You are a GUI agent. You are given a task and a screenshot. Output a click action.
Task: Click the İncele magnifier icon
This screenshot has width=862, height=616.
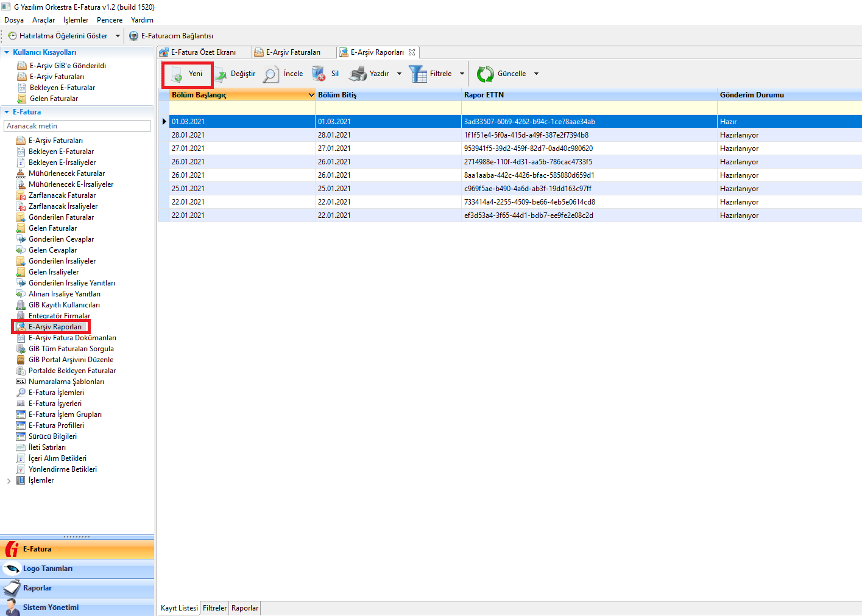[x=271, y=74]
